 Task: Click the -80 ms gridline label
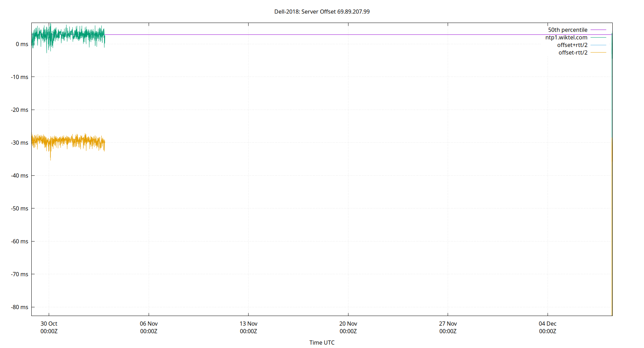tap(19, 307)
